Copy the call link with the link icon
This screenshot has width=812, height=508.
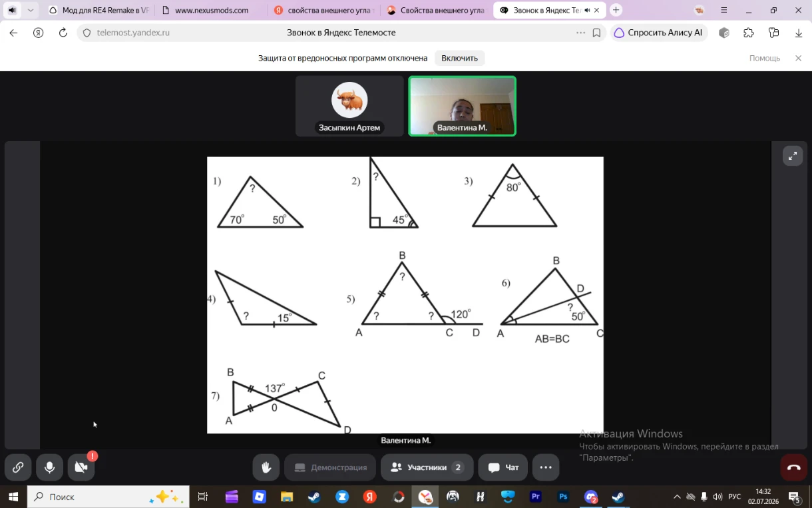tap(18, 467)
